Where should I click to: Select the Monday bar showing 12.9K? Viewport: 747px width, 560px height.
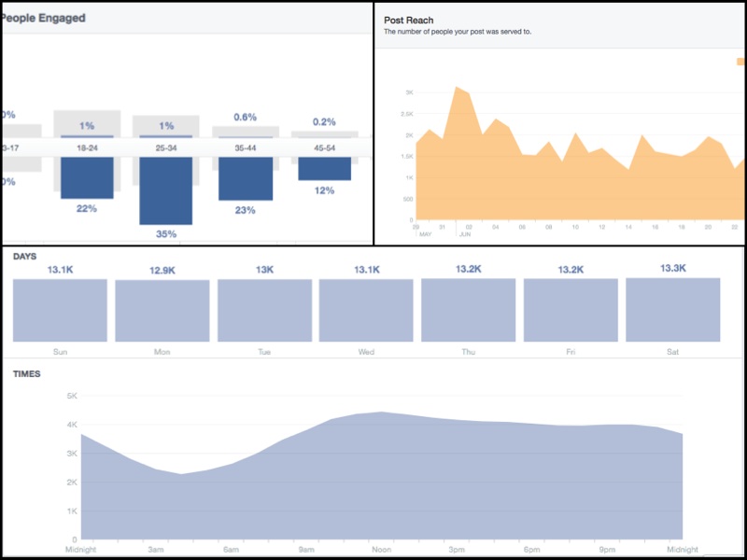click(x=162, y=311)
